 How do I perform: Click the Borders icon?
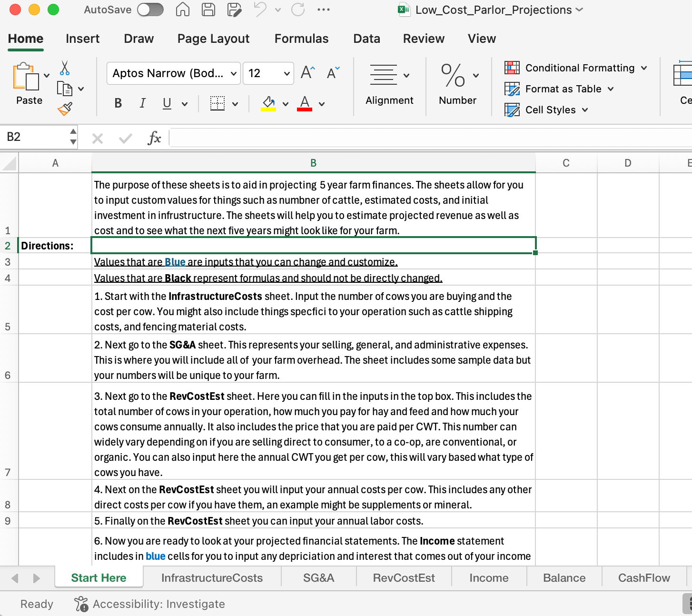(217, 103)
